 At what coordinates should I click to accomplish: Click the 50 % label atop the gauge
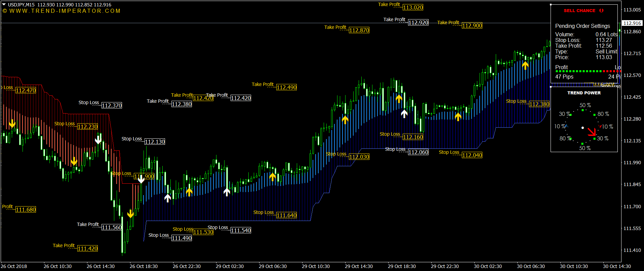(x=585, y=105)
